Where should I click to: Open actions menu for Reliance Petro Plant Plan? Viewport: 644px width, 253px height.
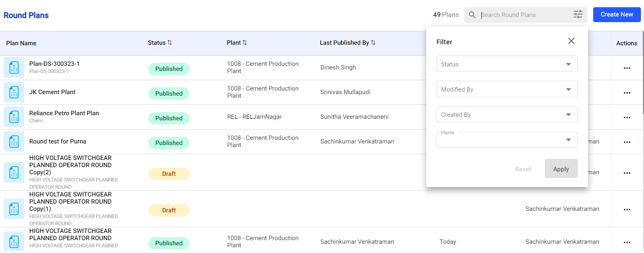point(627,118)
